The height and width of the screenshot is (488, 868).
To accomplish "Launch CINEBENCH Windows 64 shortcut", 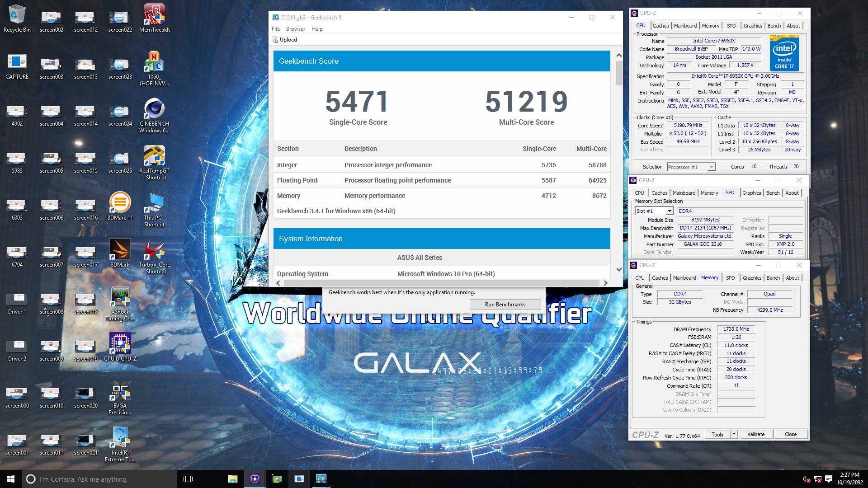I will [x=154, y=115].
